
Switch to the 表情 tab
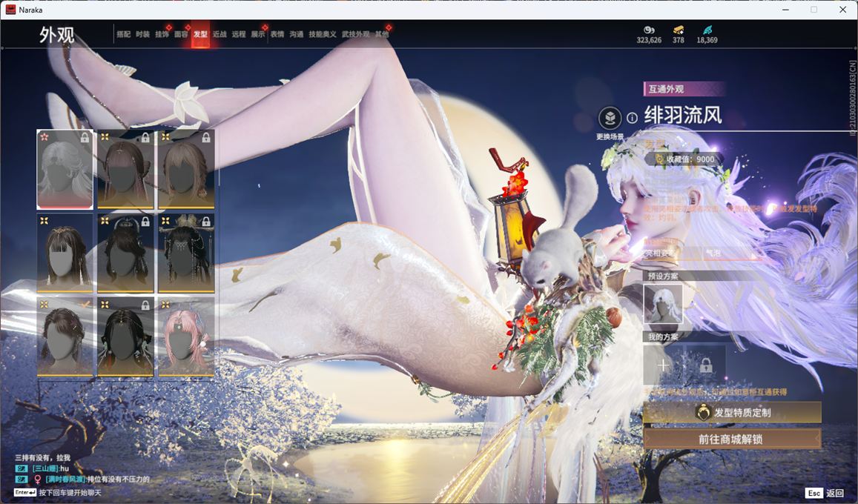[277, 34]
